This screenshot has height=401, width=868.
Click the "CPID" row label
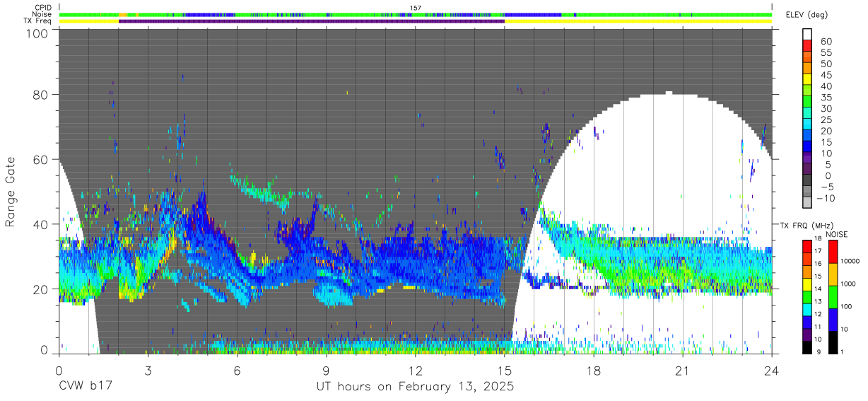pos(43,8)
